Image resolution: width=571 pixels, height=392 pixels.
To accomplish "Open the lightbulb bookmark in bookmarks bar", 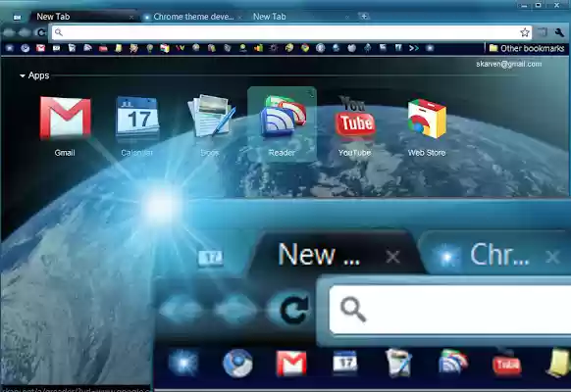I will (149, 48).
